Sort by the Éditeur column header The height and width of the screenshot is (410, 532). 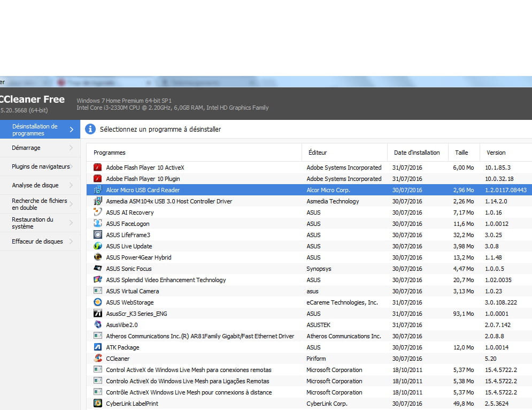[344, 153]
